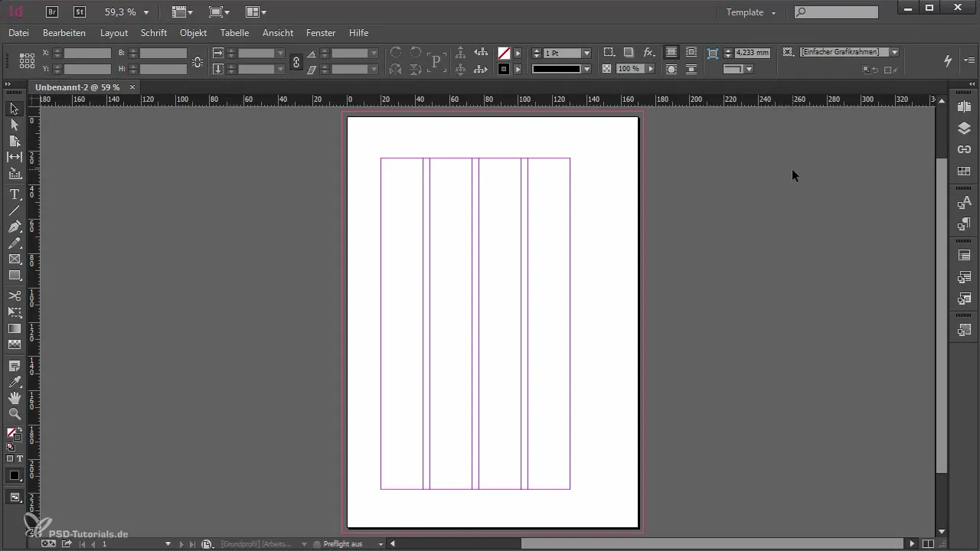Open the Template workspace switcher
The width and height of the screenshot is (980, 551).
click(x=751, y=12)
